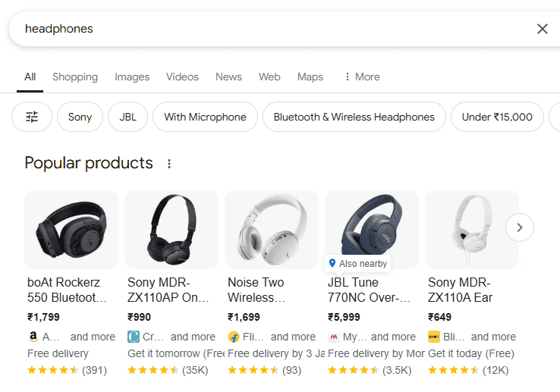Image resolution: width=560 pixels, height=392 pixels.
Task: Show next products with the right arrow
Action: point(520,227)
